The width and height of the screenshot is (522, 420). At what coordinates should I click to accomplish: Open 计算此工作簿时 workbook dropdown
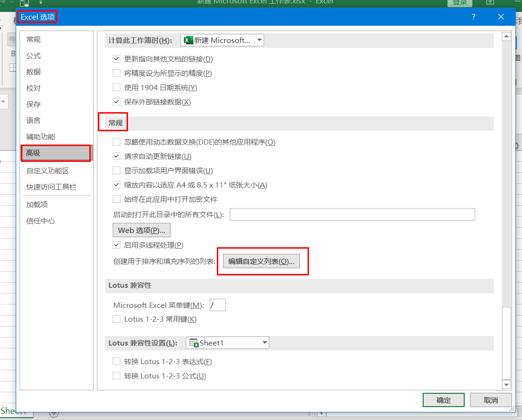coord(222,40)
